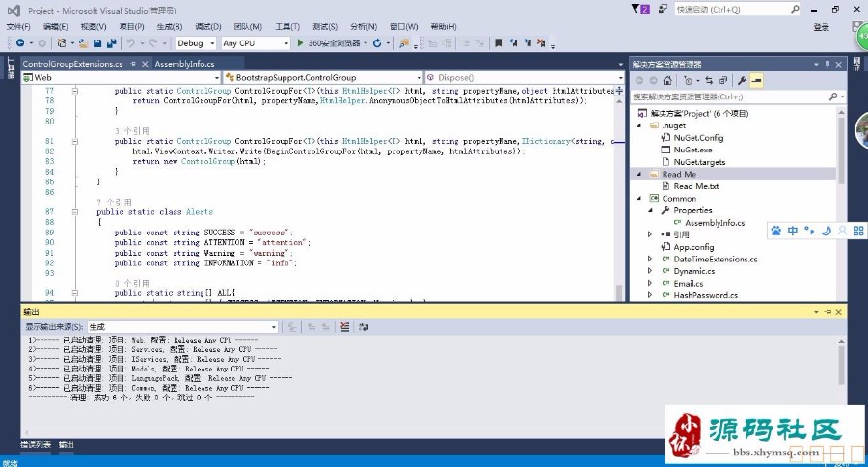The height and width of the screenshot is (467, 868).
Task: Click the Quick Launch search field
Action: click(737, 10)
